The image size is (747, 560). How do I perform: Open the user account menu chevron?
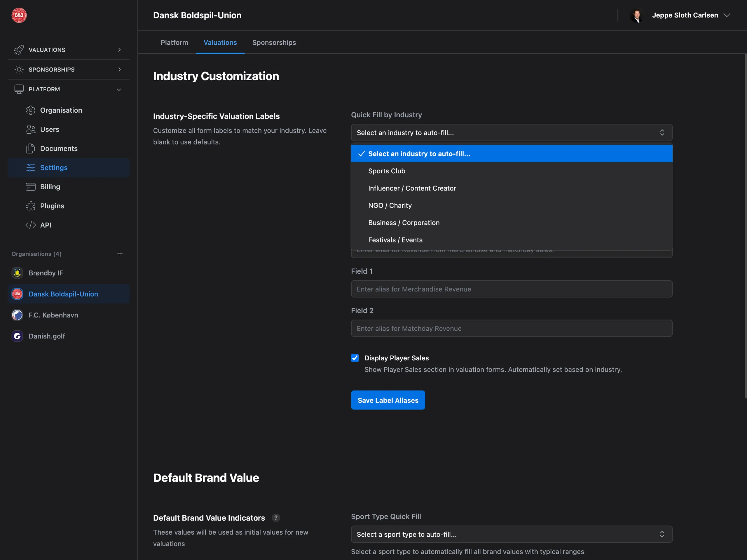pyautogui.click(x=727, y=15)
